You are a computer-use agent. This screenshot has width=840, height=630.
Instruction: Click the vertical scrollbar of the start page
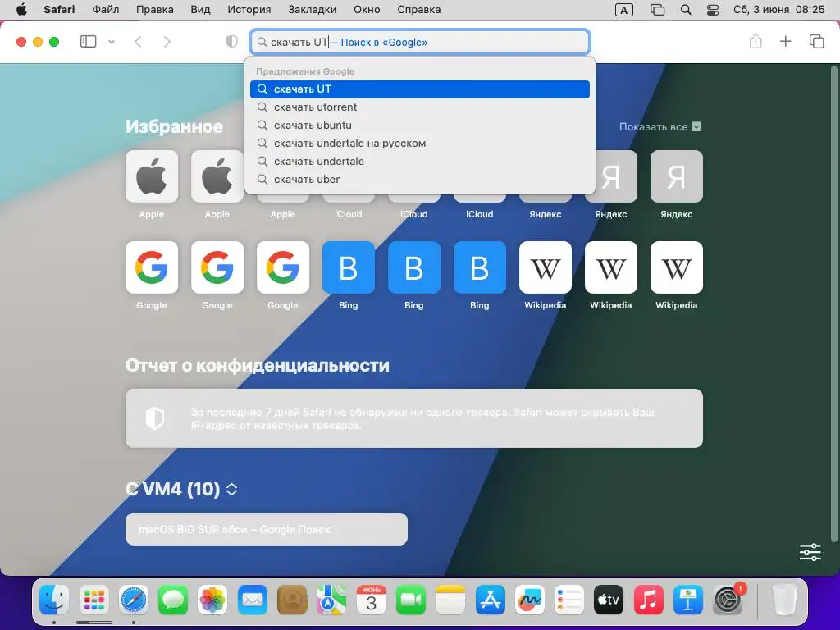[x=833, y=303]
